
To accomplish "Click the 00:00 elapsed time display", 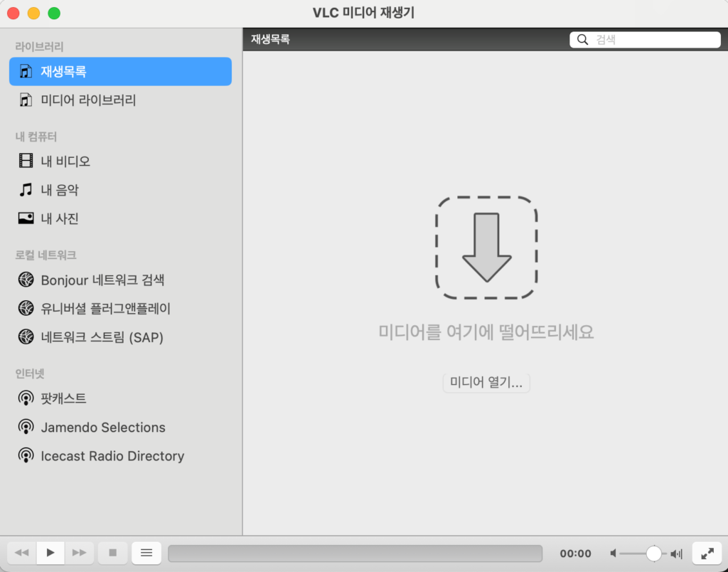I will tap(575, 553).
